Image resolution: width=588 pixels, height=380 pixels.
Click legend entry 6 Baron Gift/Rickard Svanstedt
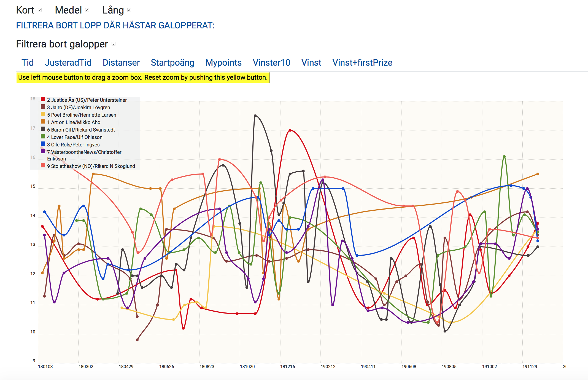pos(81,130)
